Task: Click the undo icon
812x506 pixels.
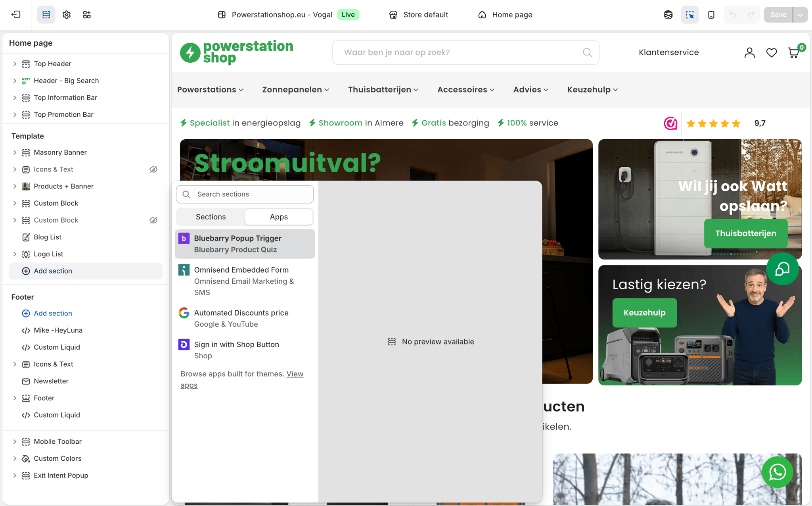Action: pyautogui.click(x=733, y=15)
